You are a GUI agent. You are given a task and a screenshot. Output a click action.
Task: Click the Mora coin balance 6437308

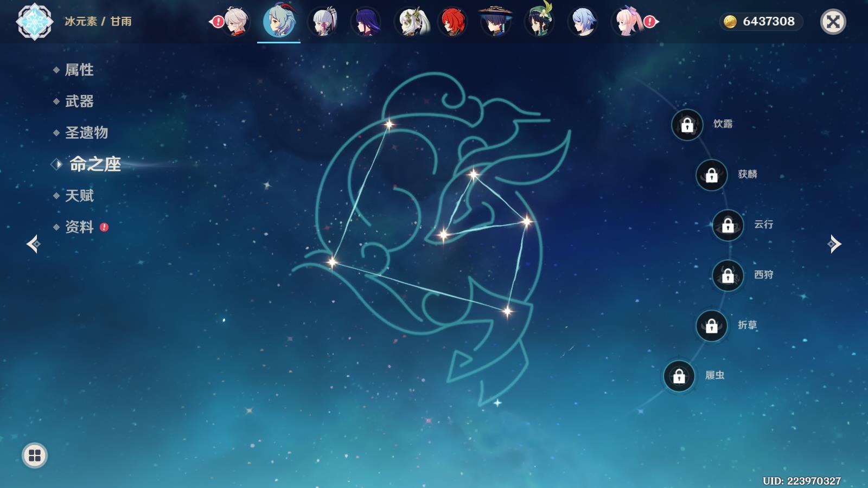coord(761,22)
